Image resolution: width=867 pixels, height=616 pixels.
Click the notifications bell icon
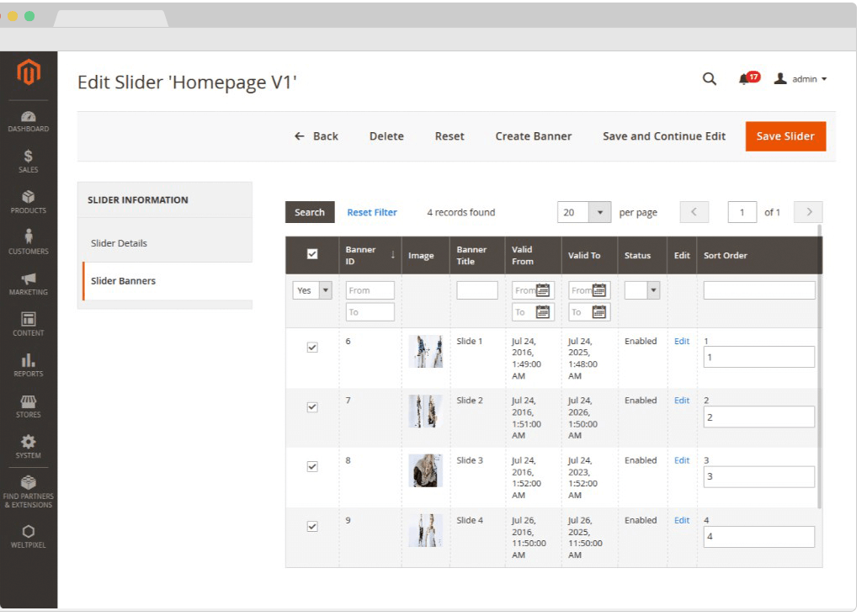coord(744,79)
